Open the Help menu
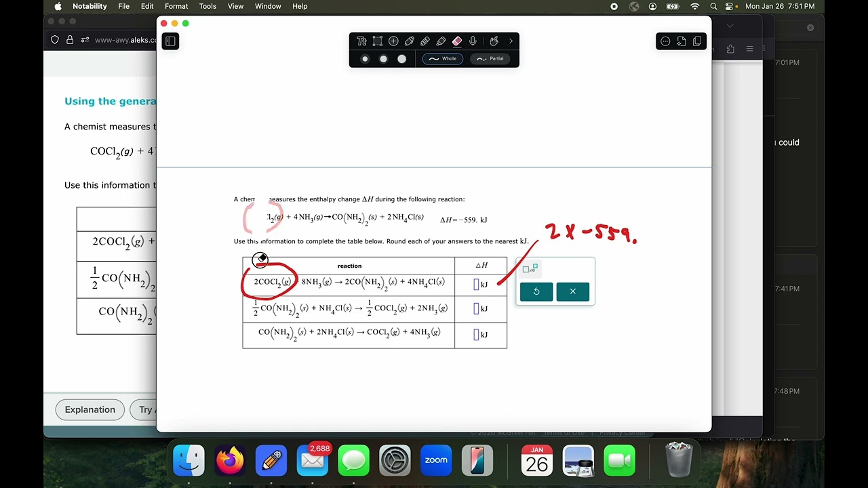The width and height of the screenshot is (868, 488). click(300, 6)
